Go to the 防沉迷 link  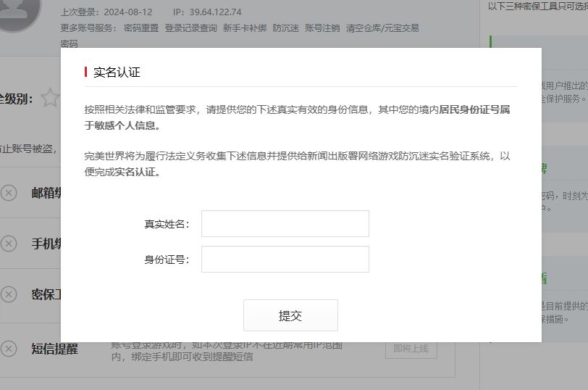[x=285, y=28]
